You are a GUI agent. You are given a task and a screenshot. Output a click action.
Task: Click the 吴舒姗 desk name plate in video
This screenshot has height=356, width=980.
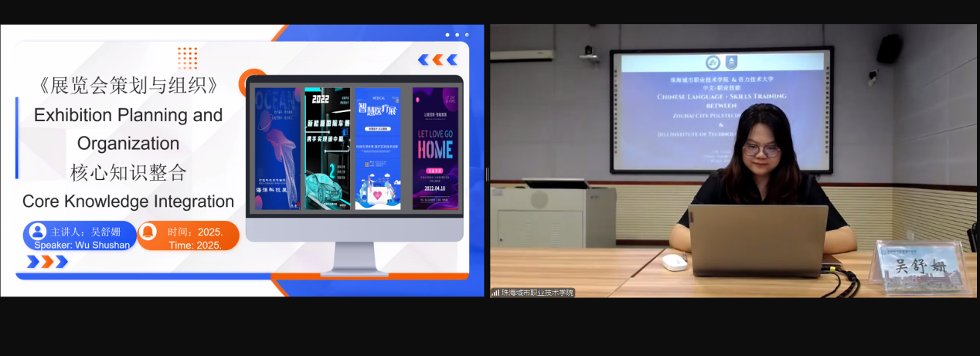tap(920, 267)
